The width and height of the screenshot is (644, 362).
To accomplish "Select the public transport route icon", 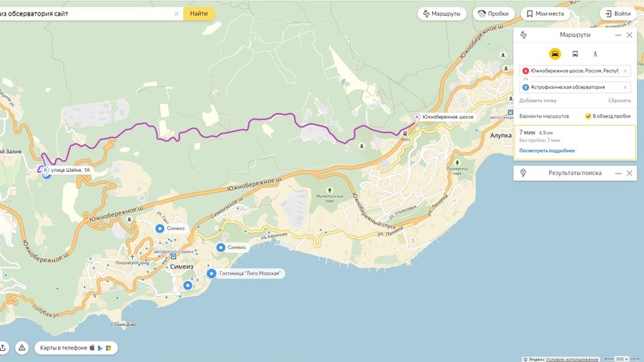I will click(575, 53).
